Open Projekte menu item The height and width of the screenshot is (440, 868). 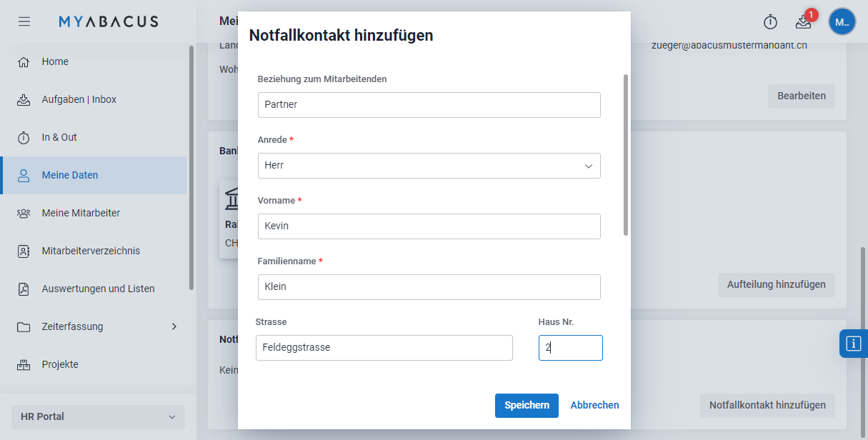94,365
